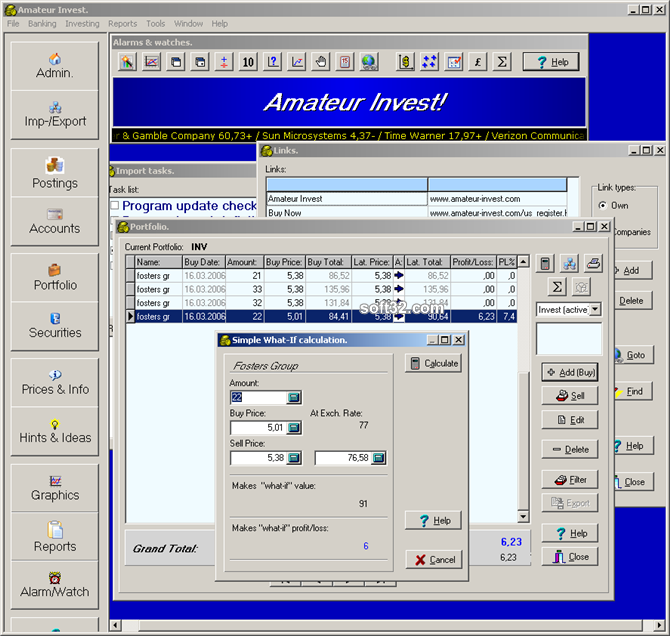Viewport: 670px width, 636px height.
Task: Open Alarm/Watch from the sidebar
Action: (55, 586)
